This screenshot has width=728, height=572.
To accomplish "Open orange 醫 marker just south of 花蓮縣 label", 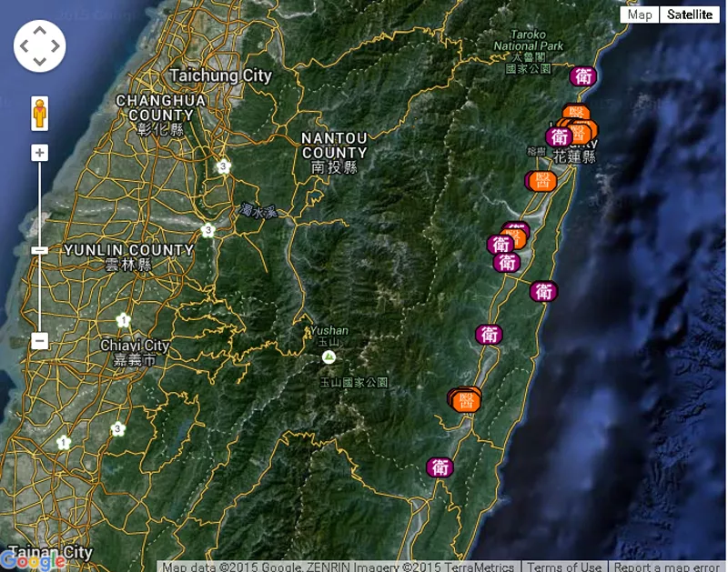I will [x=542, y=181].
